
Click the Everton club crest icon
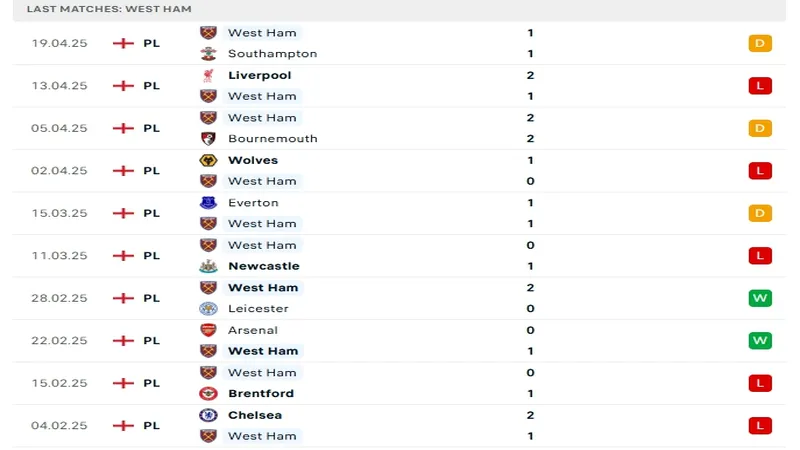pos(208,203)
